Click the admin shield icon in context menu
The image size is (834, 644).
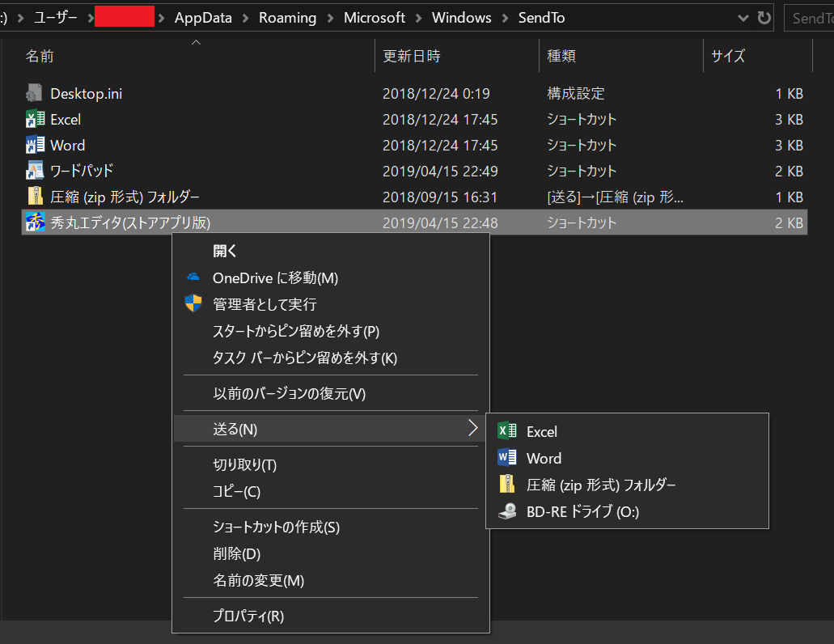(x=193, y=303)
